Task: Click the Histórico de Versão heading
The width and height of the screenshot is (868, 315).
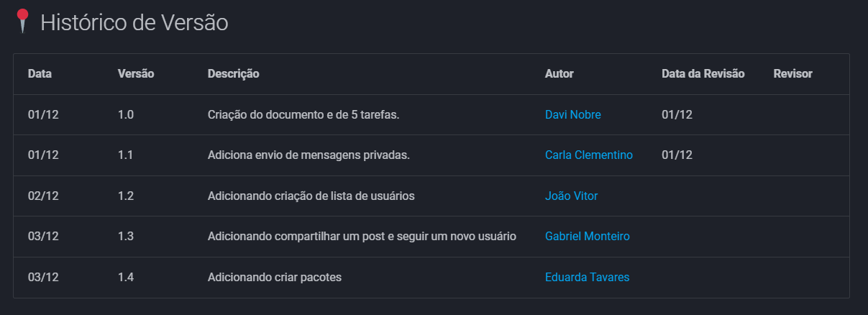Action: tap(134, 23)
